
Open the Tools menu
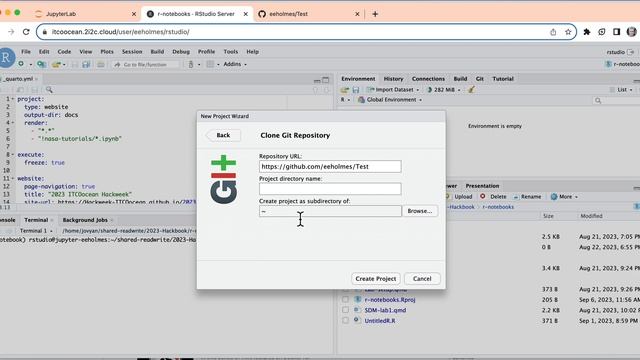(231, 52)
